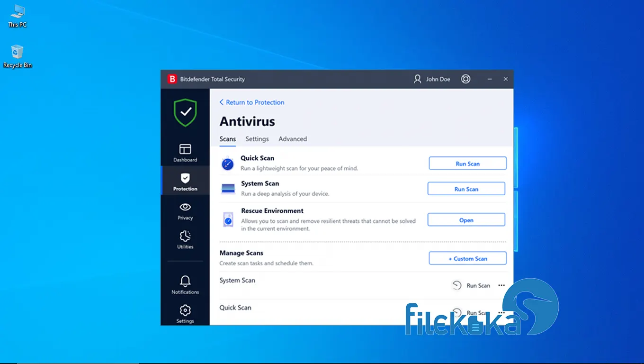Image resolution: width=644 pixels, height=364 pixels.
Task: Run Scan for the managed System Scan task
Action: click(478, 285)
